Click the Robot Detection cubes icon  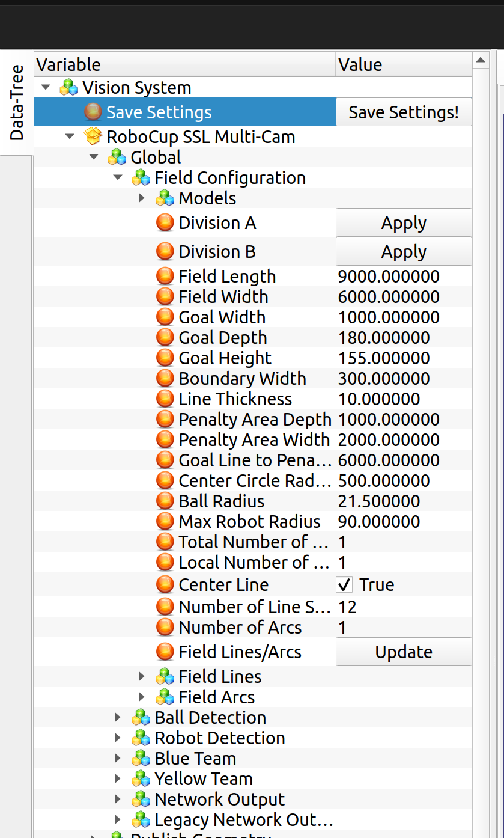141,738
